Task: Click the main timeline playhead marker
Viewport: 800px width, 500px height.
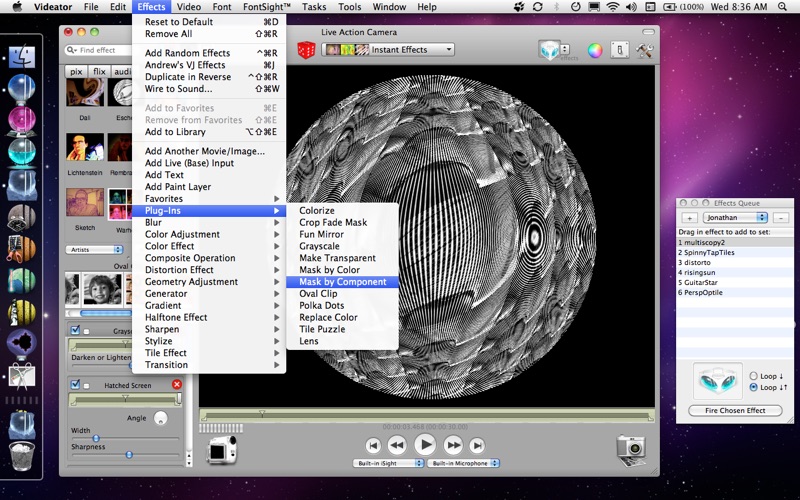Action: pyautogui.click(x=262, y=413)
